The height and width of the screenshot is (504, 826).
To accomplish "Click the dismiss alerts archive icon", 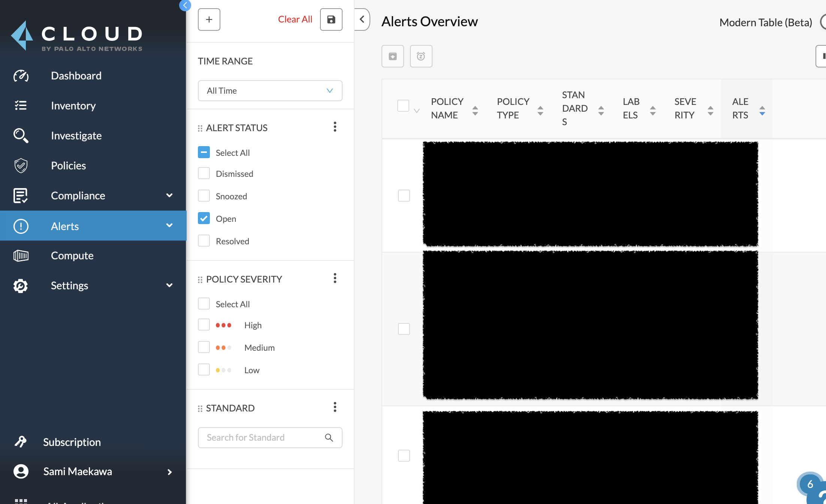I will tap(392, 56).
